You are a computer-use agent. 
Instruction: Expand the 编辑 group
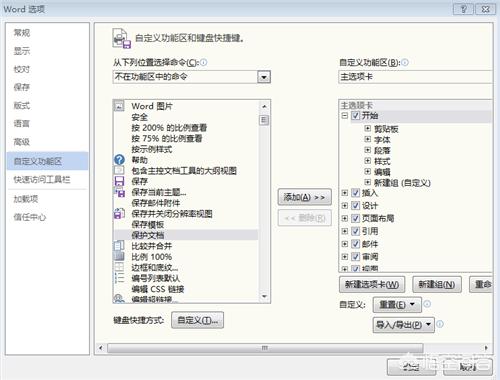(x=367, y=171)
